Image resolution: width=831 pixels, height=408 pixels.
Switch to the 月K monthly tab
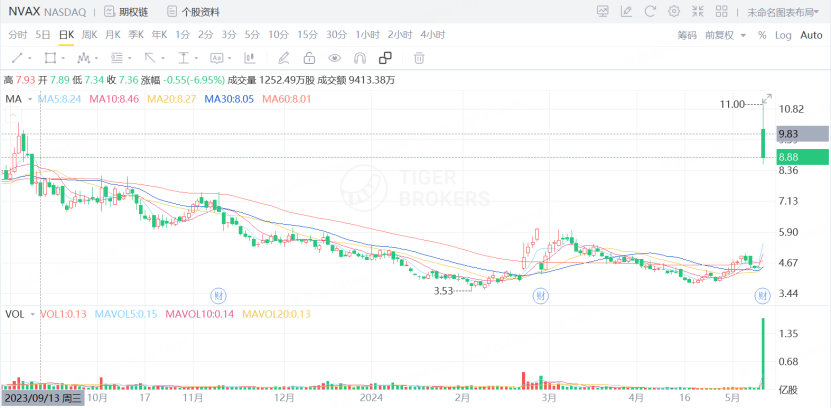click(x=113, y=35)
